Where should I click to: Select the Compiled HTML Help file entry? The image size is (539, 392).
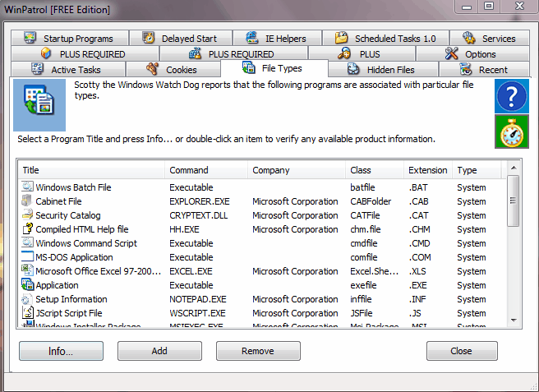[262, 229]
